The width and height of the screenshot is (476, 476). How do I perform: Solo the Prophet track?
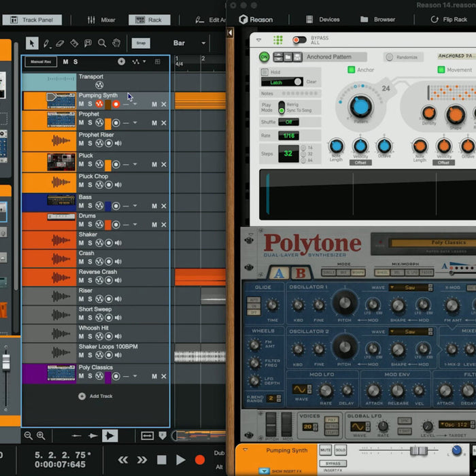90,123
